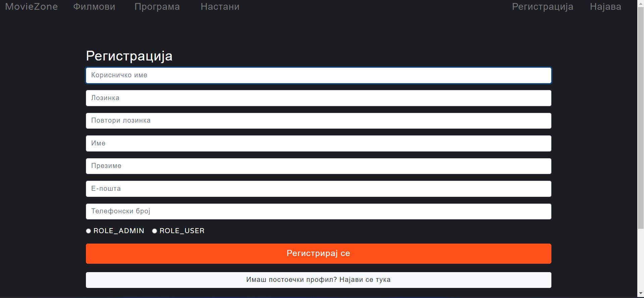Choose the ROLE_ADMIN radio button
Screen dimensions: 644x298
(x=89, y=231)
